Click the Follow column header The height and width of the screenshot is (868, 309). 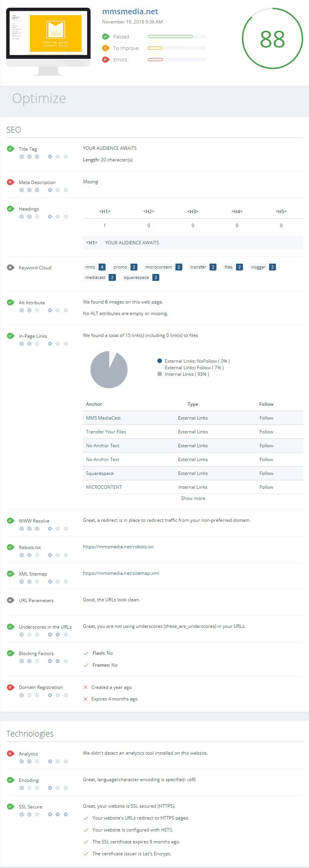(x=266, y=404)
